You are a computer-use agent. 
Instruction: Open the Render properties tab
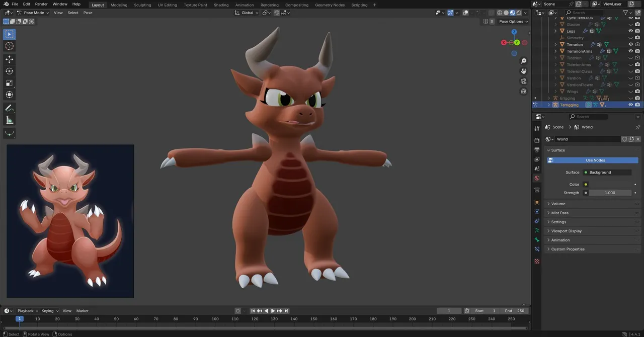tap(537, 140)
